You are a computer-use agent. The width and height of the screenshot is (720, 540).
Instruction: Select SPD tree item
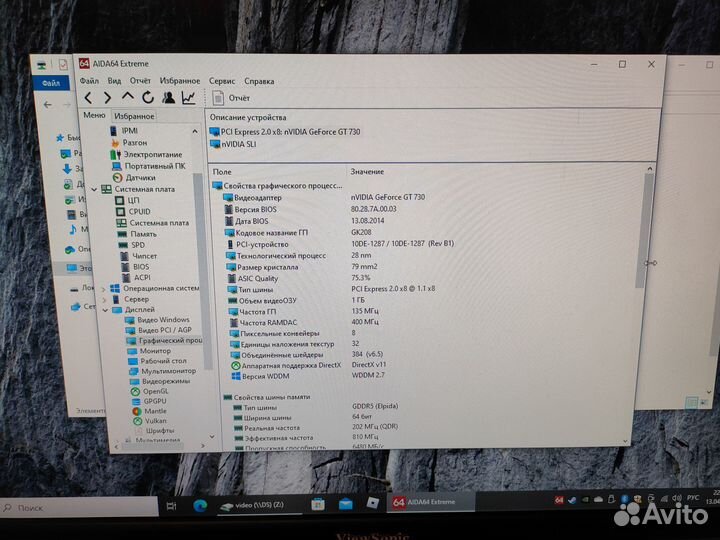[132, 245]
